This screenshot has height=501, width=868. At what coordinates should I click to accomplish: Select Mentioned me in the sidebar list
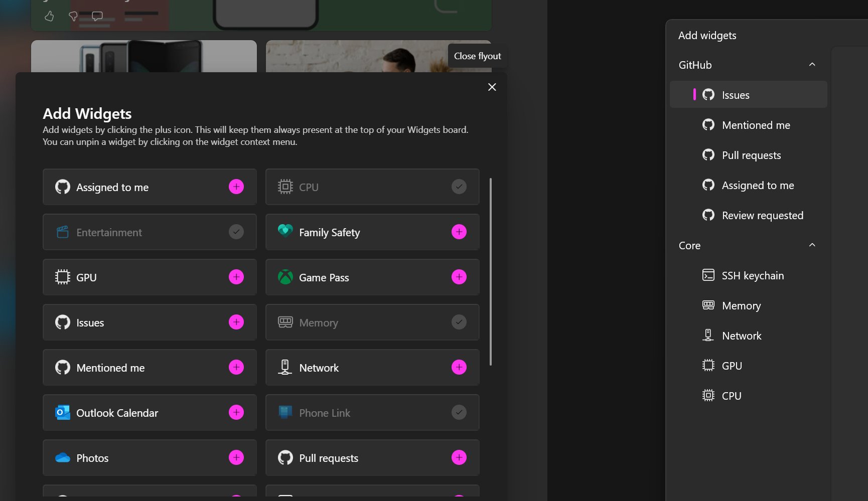pos(755,125)
